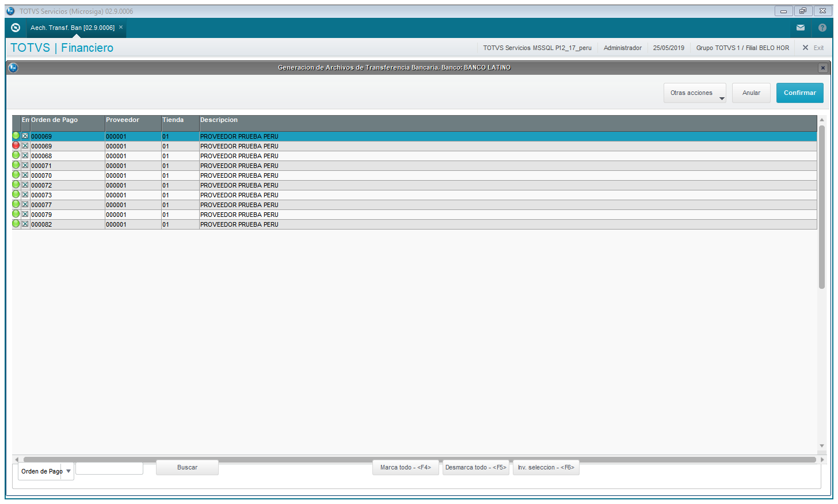Select order cell 000072
Viewport: 838px width, 504px height.
pyautogui.click(x=67, y=185)
